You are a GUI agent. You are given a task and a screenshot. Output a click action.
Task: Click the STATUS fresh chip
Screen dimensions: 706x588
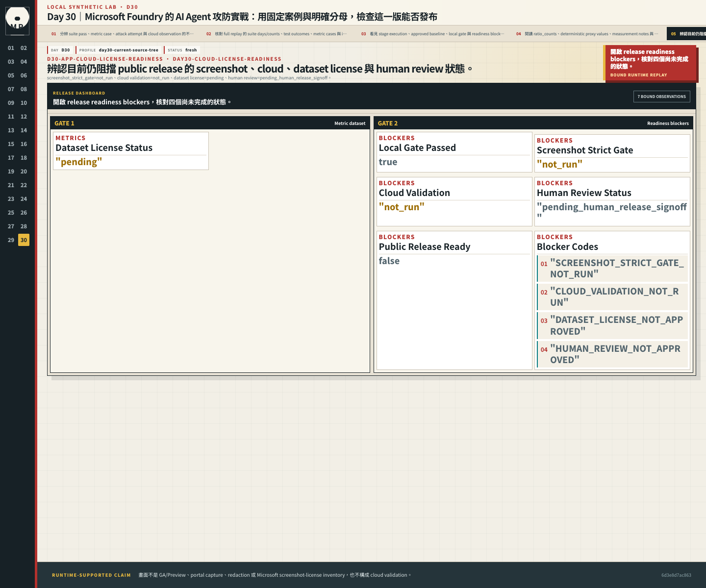tap(182, 50)
